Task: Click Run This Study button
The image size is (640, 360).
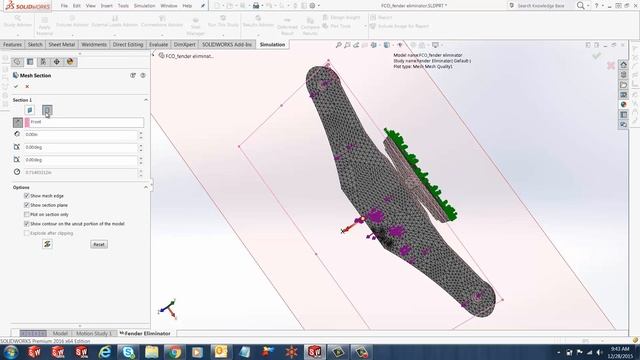Action: [223, 21]
